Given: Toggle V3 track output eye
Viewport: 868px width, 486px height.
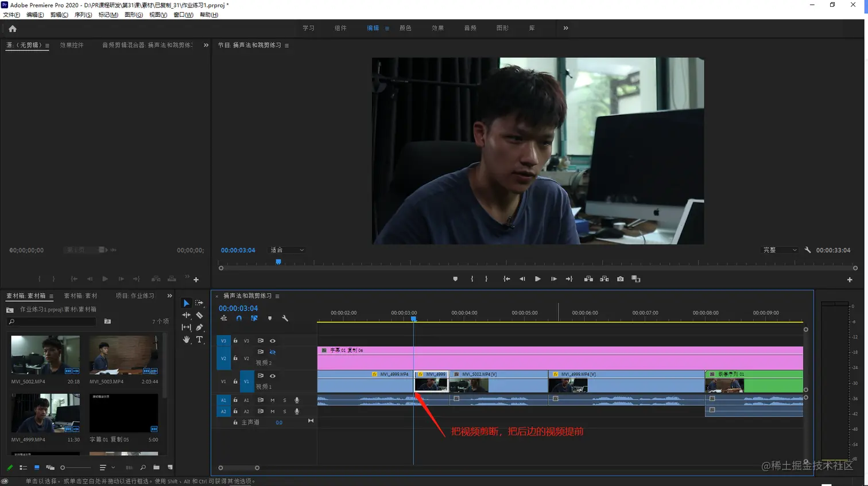Looking at the screenshot, I should click(x=273, y=341).
